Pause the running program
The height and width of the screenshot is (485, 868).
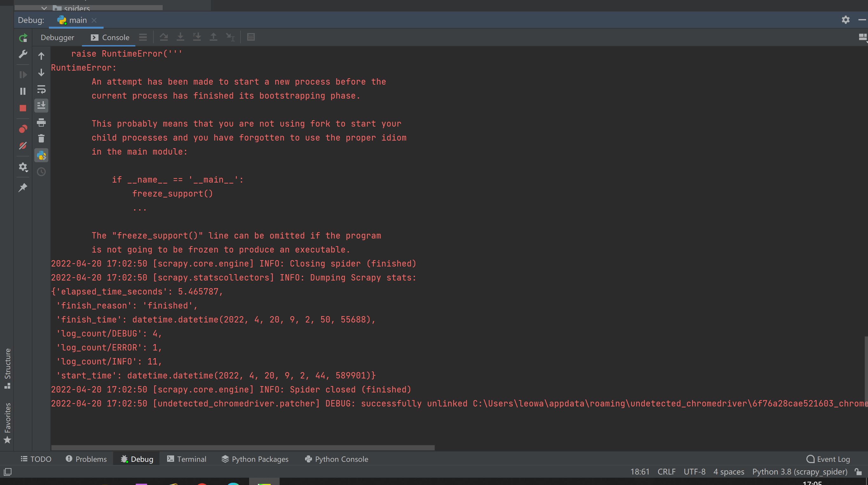[23, 91]
